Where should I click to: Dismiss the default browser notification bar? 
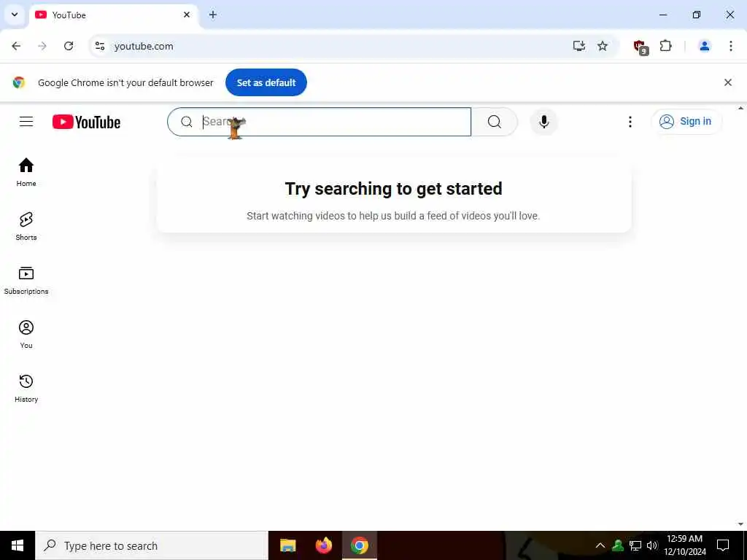click(x=727, y=82)
